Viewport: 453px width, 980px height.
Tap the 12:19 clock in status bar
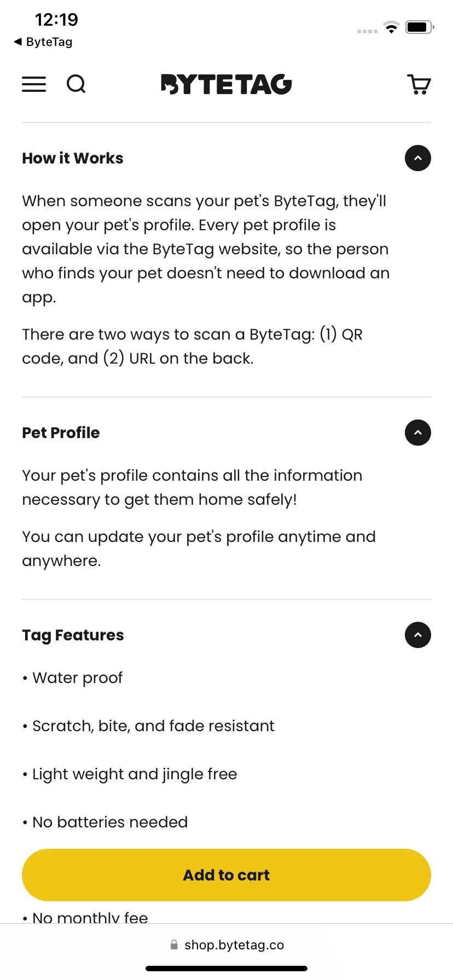tap(56, 20)
